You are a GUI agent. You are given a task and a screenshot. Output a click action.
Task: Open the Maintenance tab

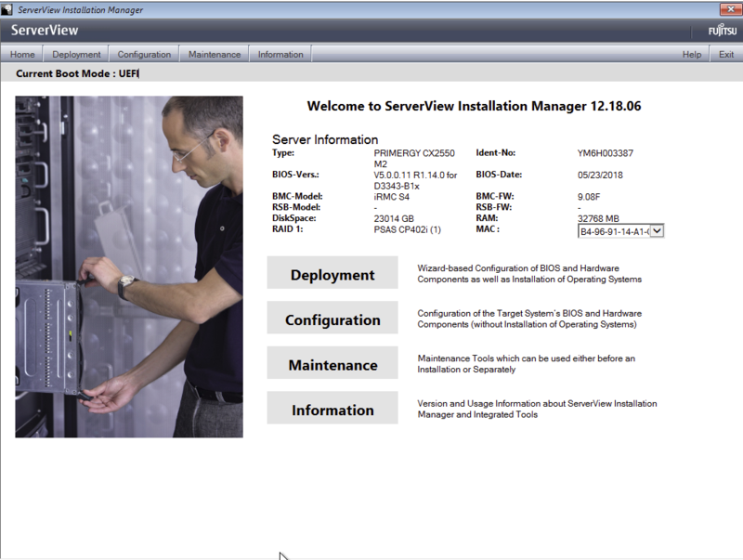point(214,54)
